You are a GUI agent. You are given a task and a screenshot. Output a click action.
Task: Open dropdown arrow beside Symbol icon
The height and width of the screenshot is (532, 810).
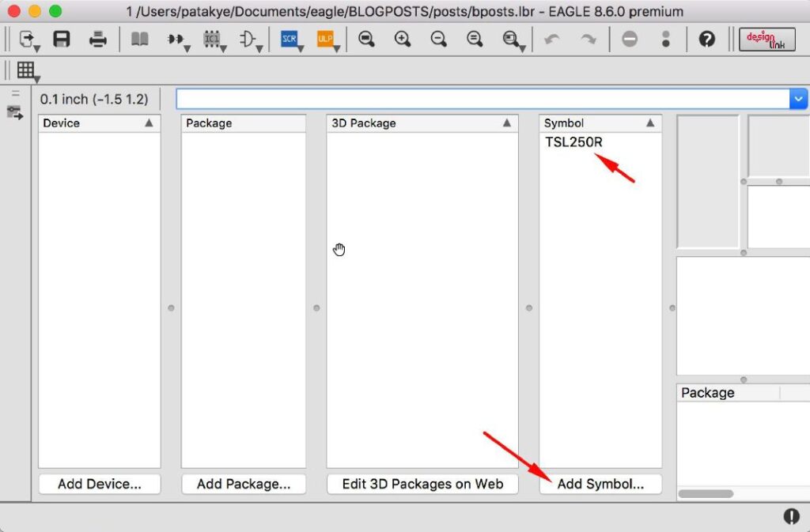pos(259,49)
